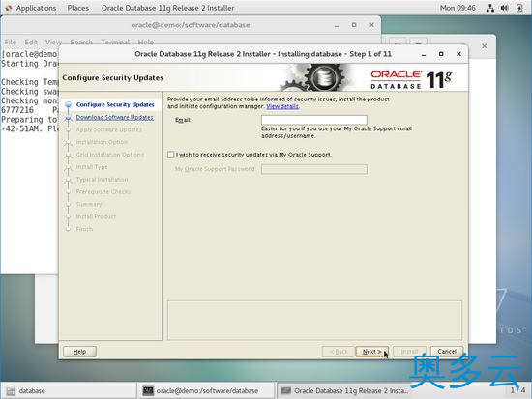Open Edit menu in terminal window

31,43
